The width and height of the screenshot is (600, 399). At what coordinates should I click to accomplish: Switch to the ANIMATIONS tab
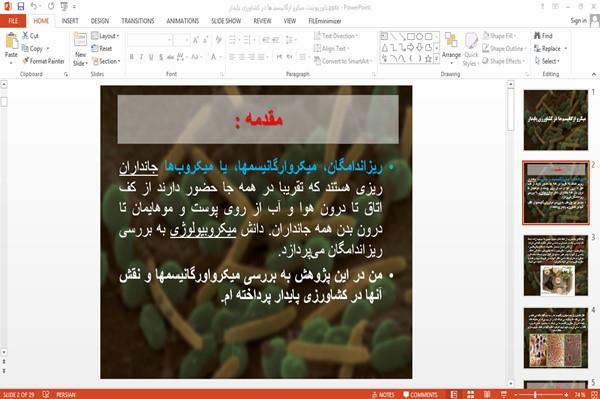pos(183,21)
